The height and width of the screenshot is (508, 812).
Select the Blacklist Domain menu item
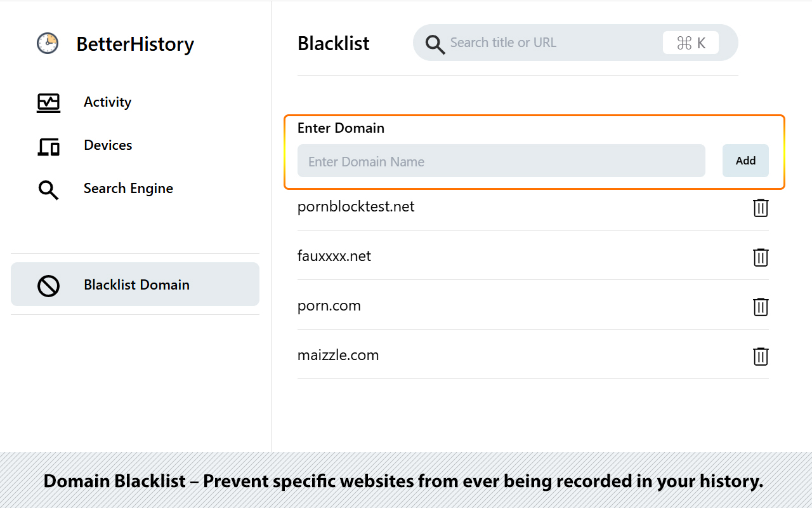136,284
